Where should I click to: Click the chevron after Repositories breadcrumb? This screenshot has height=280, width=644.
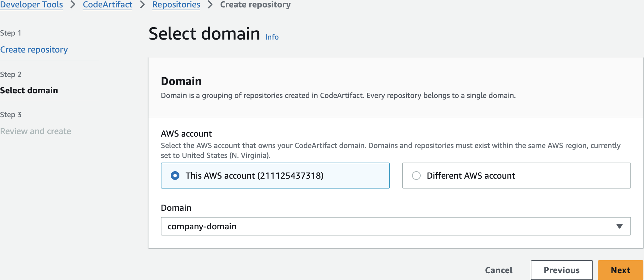point(210,5)
